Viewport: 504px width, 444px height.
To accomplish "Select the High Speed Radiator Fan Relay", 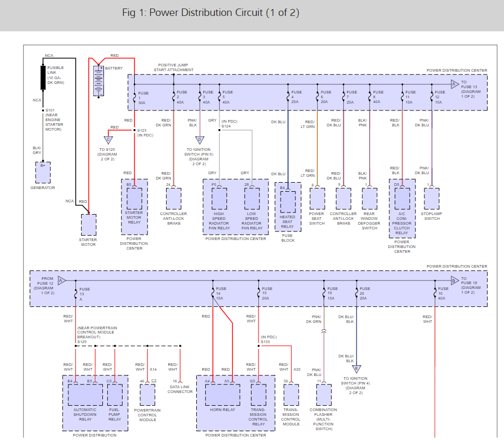I will pos(219,199).
